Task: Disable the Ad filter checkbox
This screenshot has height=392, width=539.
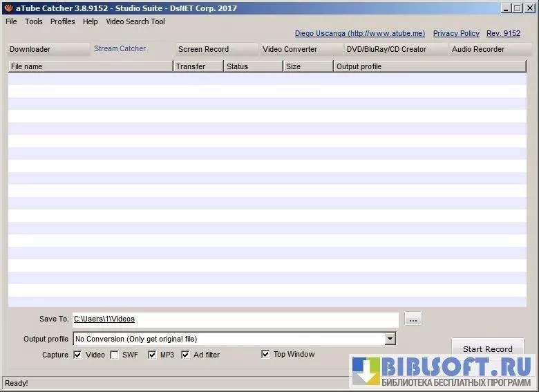Action: tap(186, 355)
